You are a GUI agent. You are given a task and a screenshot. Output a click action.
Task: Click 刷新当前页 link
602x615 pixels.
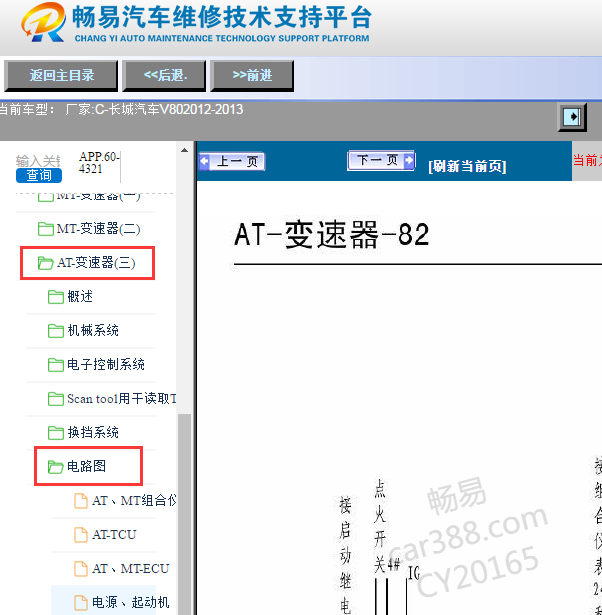[467, 166]
